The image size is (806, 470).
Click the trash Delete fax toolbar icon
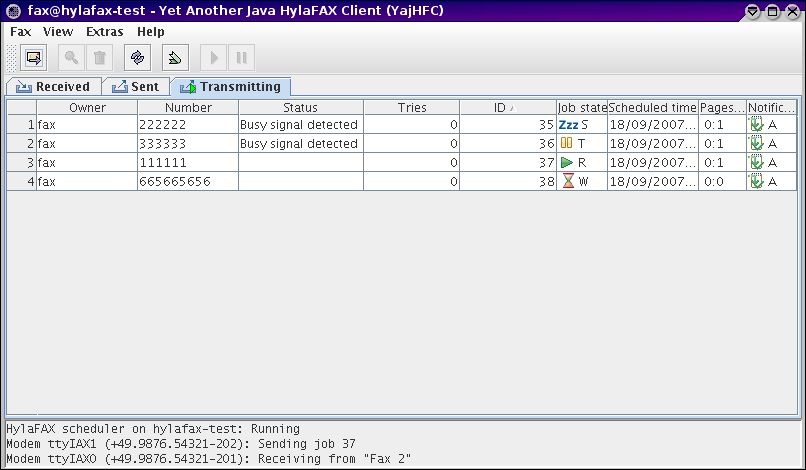point(100,58)
